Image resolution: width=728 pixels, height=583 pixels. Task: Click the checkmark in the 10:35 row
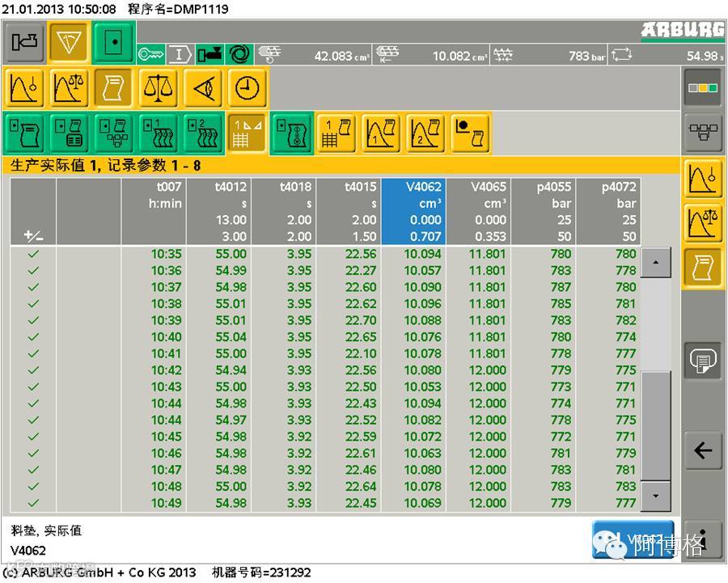point(33,254)
